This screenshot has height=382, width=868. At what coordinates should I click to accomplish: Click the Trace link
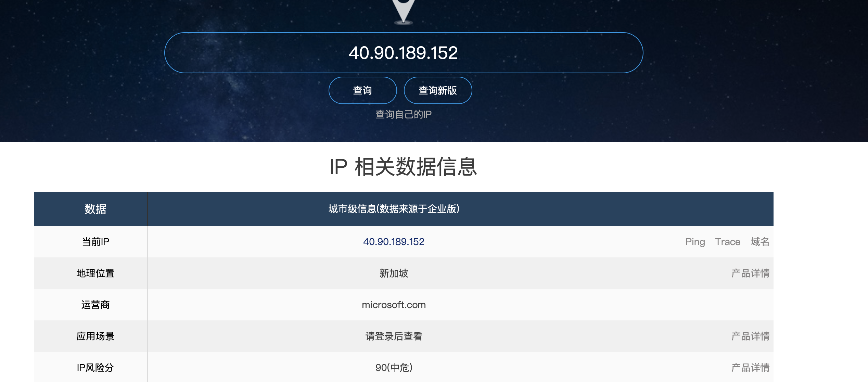[x=728, y=242]
